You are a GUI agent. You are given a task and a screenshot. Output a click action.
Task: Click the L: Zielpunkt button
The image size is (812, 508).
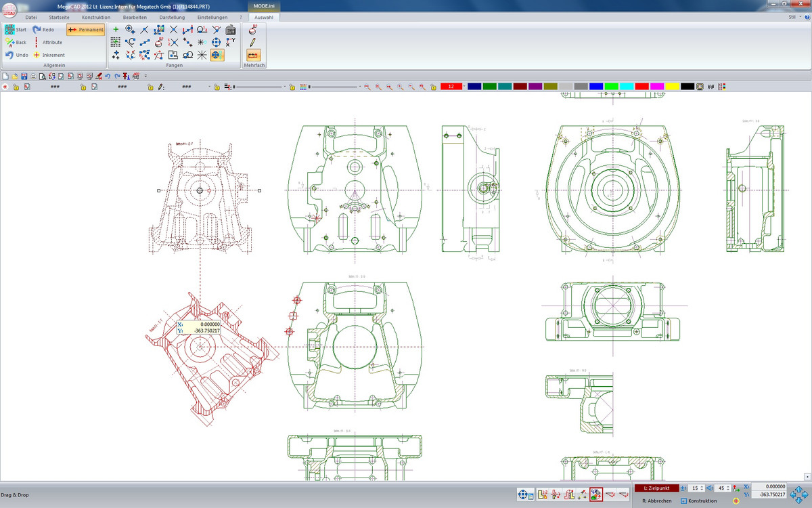[656, 488]
